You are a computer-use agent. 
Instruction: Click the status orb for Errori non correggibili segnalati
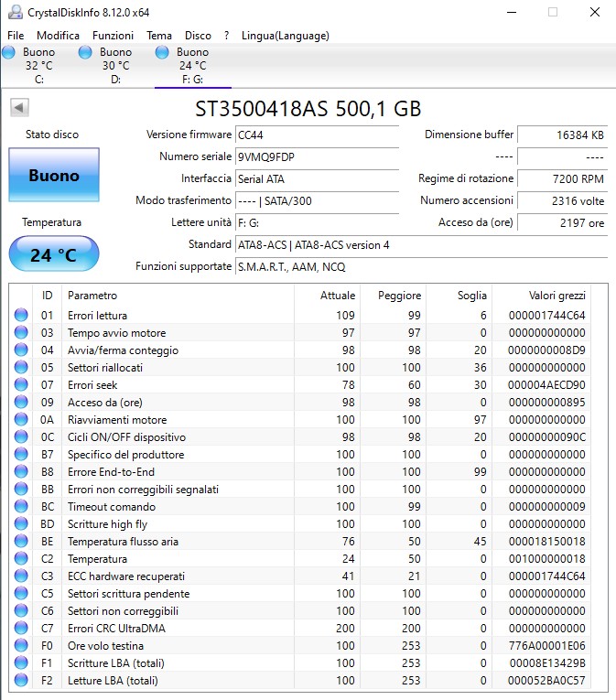[x=21, y=490]
